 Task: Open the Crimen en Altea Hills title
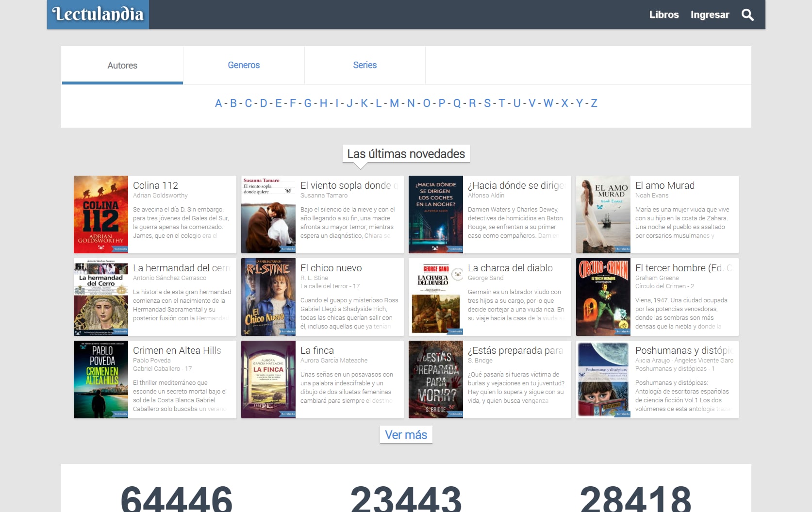pyautogui.click(x=177, y=350)
